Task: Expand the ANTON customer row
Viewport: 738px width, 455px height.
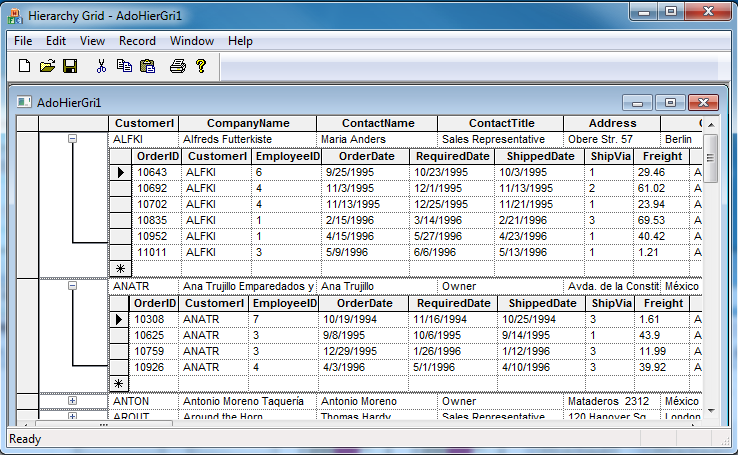Action: [72, 401]
